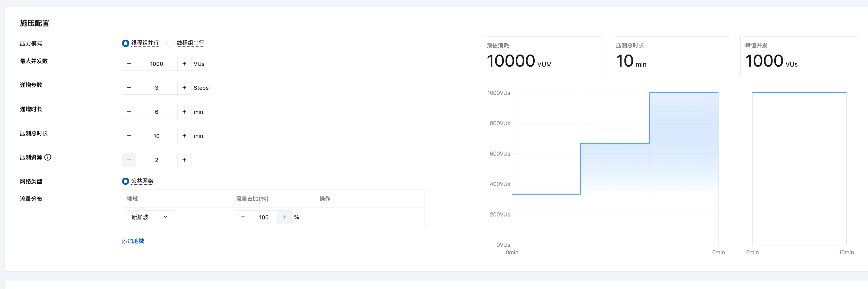This screenshot has width=868, height=289.
Task: Click the 压测总时长 value 10 input
Action: point(156,136)
